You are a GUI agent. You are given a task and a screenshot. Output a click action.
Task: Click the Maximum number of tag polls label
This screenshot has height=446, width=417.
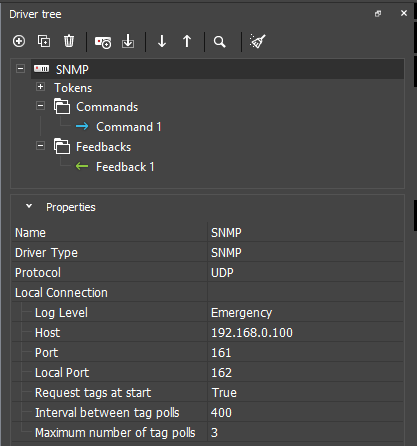[115, 433]
